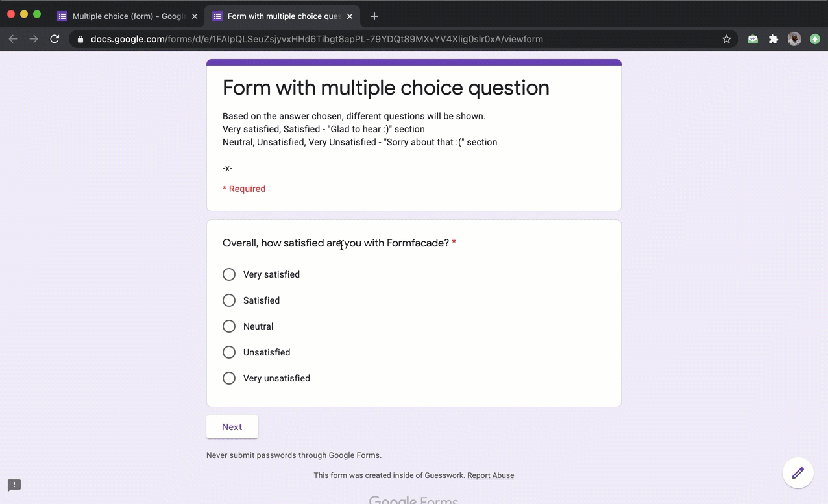Open a new browser tab

point(374,16)
